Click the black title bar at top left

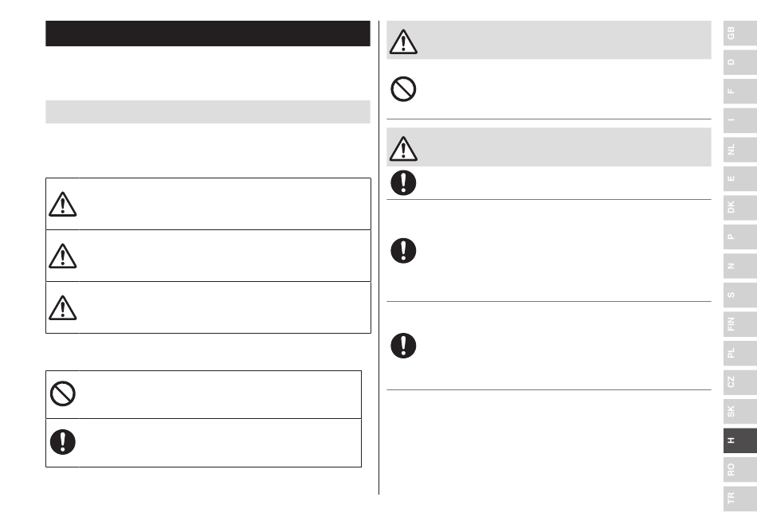click(x=208, y=33)
